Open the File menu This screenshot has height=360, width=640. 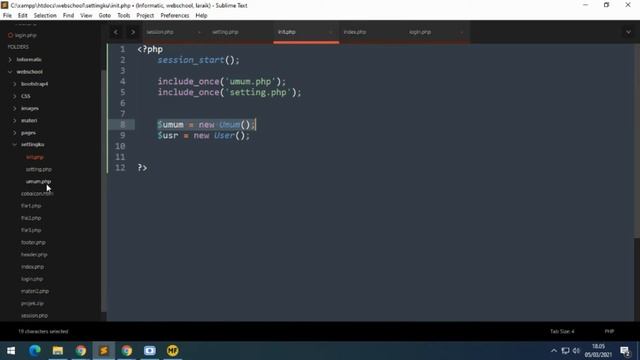tap(7, 16)
